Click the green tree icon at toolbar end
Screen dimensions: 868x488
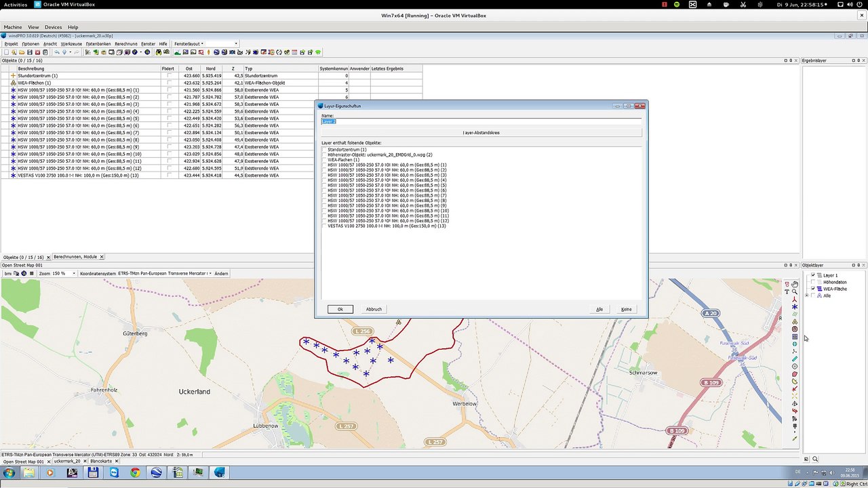pyautogui.click(x=317, y=52)
